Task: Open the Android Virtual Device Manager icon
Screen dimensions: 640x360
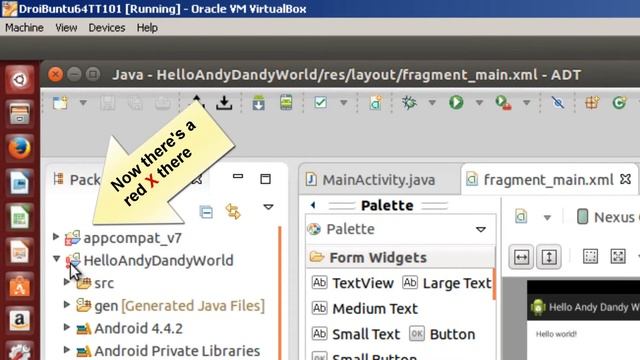Action: coord(286,102)
